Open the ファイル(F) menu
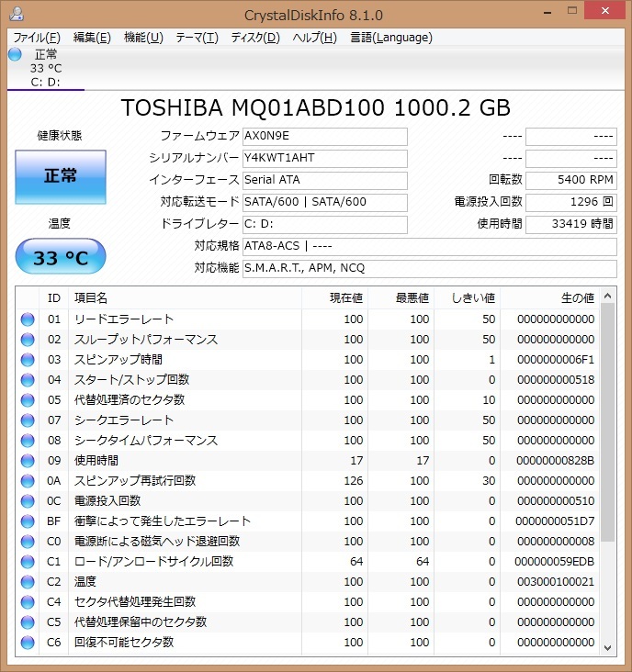The height and width of the screenshot is (672, 632). click(37, 38)
